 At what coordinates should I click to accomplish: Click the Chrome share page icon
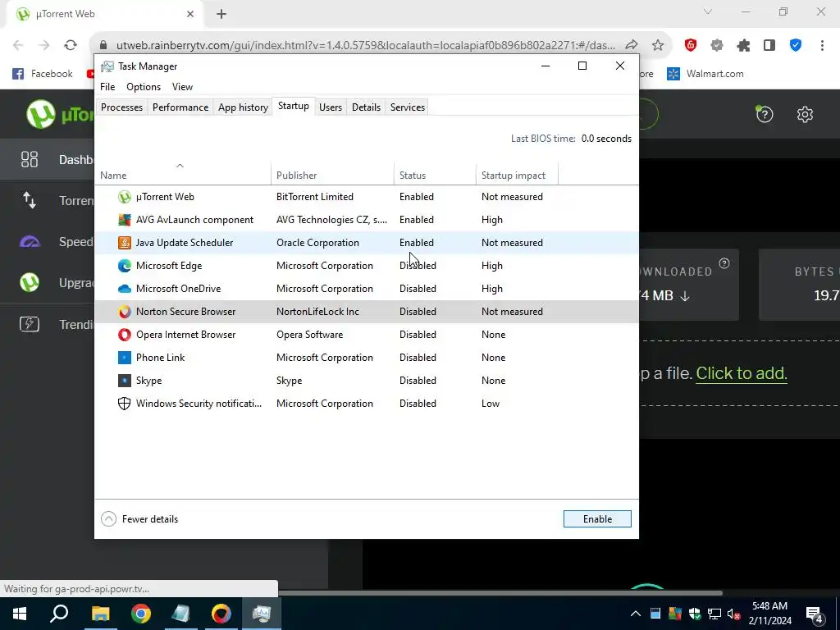[632, 46]
